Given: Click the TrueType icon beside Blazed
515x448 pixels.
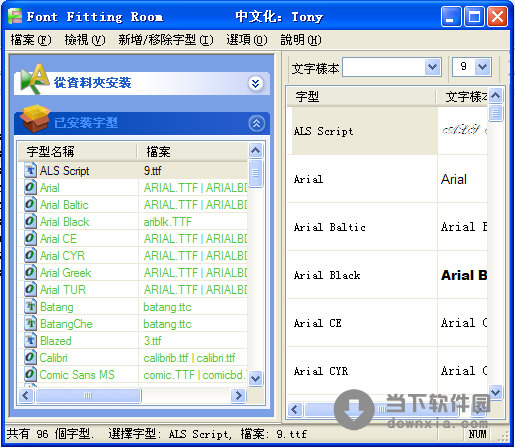Looking at the screenshot, I should point(30,340).
